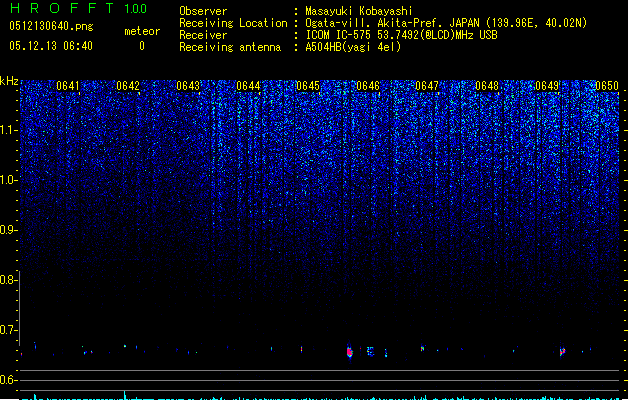The height and width of the screenshot is (400, 629).
Task: Click the 0643 time marker
Action: point(188,86)
